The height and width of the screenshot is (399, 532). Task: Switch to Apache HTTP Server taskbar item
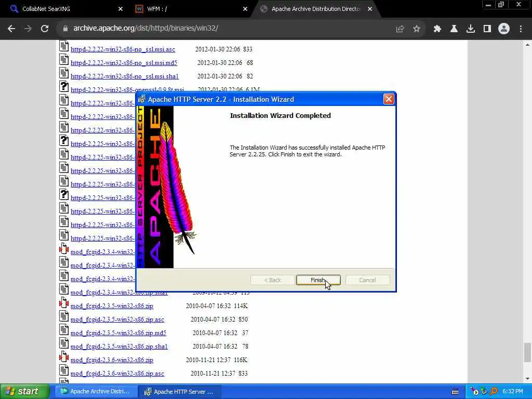180,392
